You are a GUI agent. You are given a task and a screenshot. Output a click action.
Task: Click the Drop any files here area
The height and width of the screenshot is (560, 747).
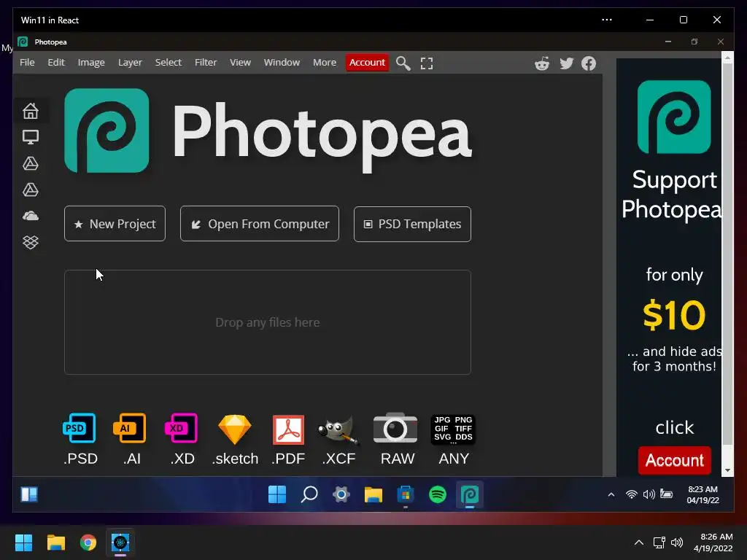tap(268, 322)
